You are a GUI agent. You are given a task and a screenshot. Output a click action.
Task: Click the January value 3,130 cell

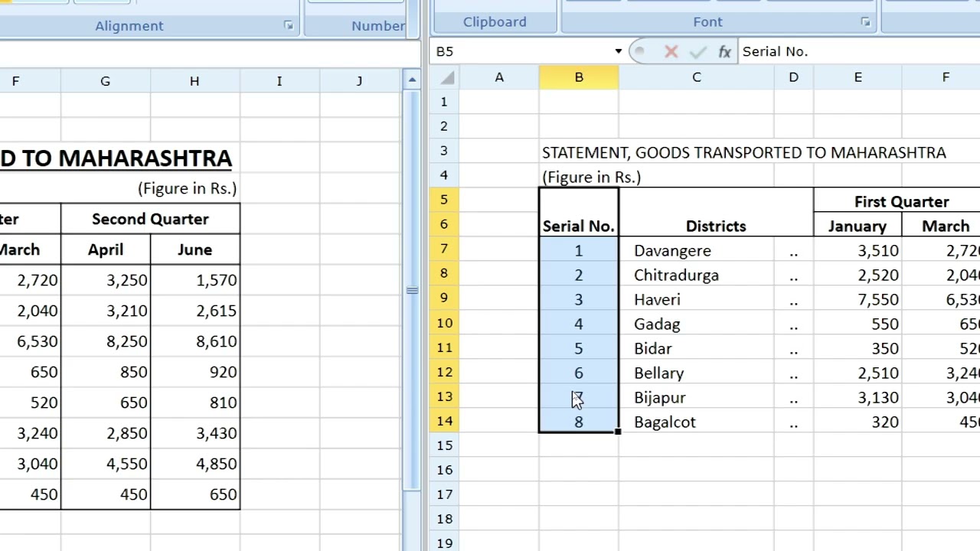(857, 397)
